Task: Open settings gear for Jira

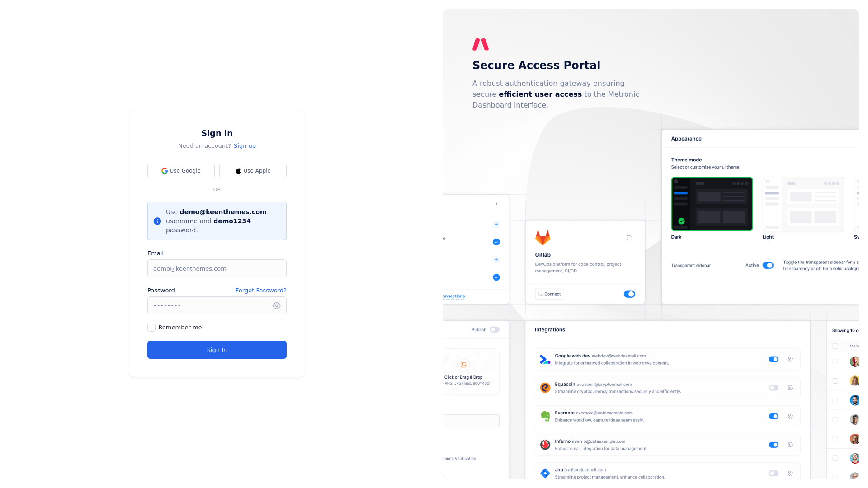Action: tap(790, 473)
